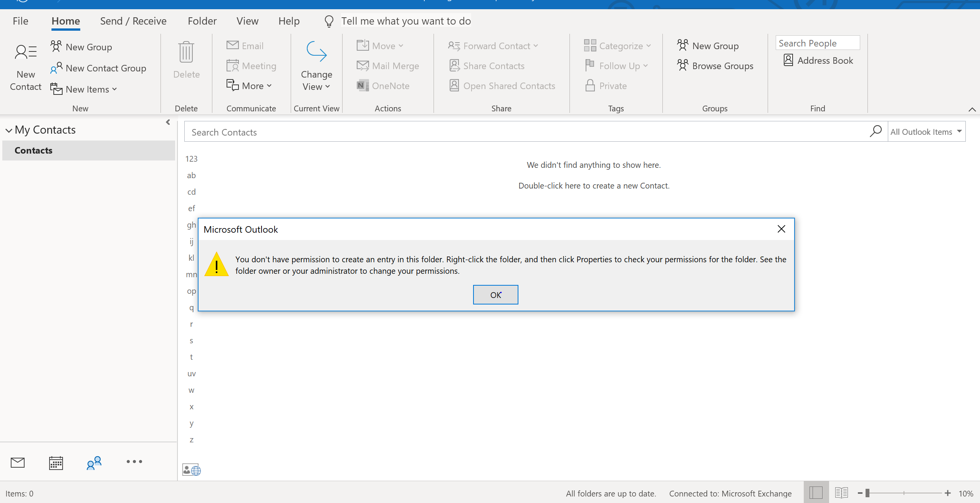Open the All Outlook Items scope dropdown

point(926,132)
